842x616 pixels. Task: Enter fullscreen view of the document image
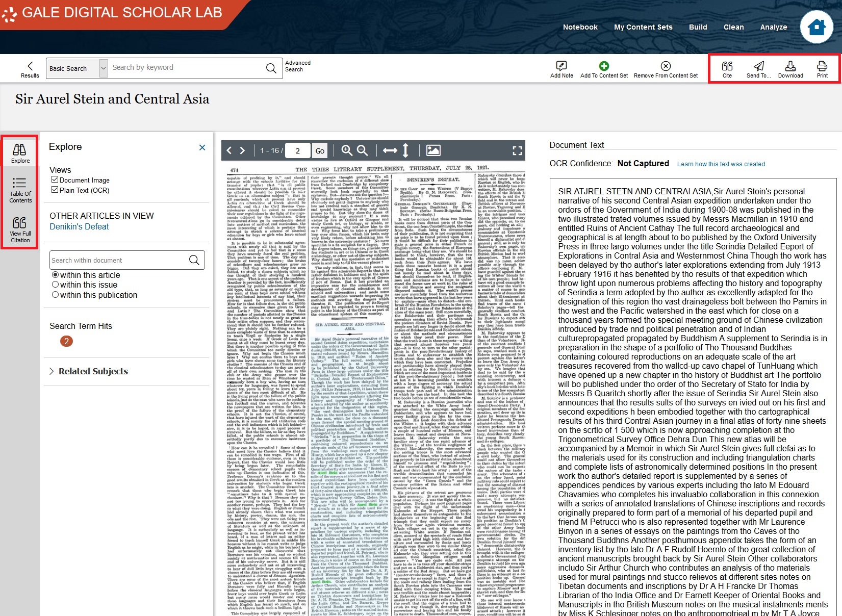(517, 150)
